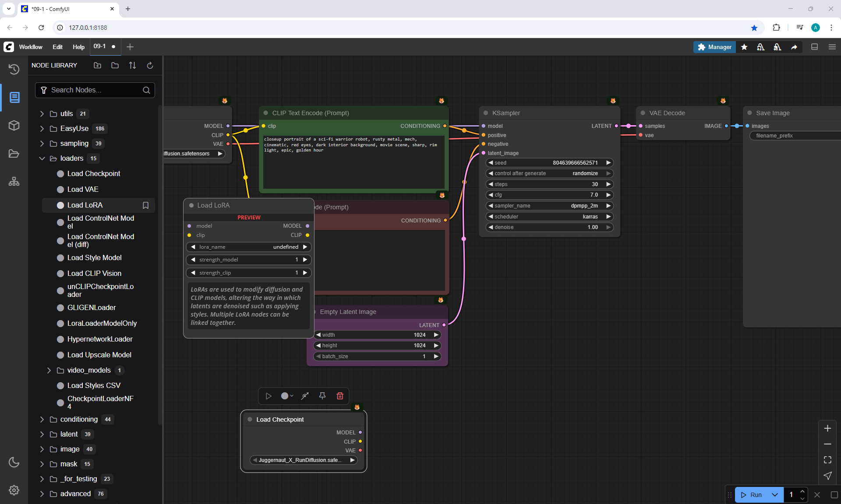Toggle collapse dot on KSampler node

tap(486, 113)
